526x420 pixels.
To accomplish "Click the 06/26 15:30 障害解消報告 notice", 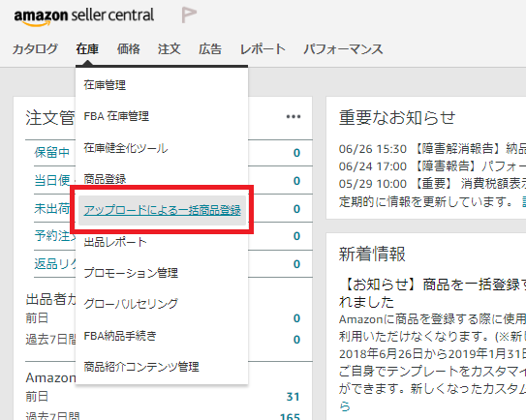I will [x=432, y=149].
